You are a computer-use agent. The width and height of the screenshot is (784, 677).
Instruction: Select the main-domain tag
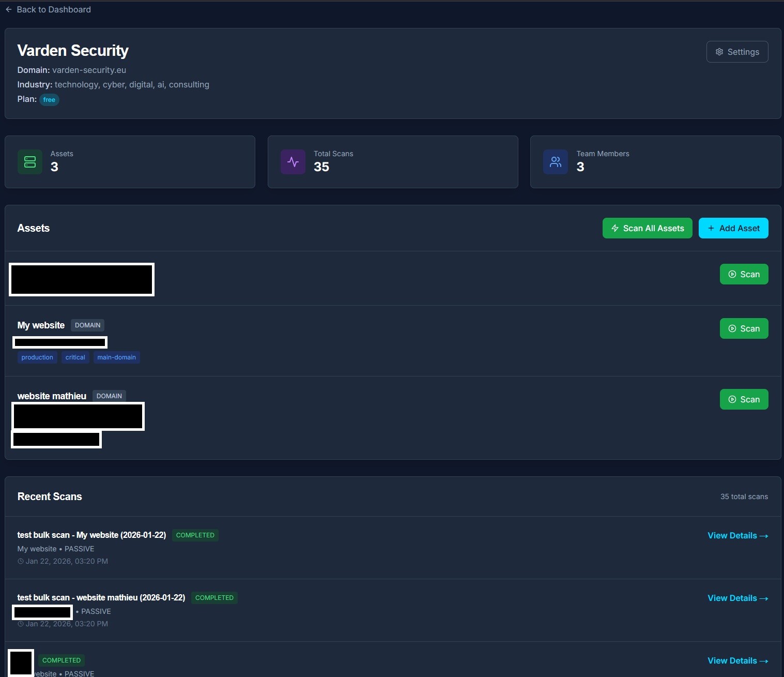tap(116, 357)
